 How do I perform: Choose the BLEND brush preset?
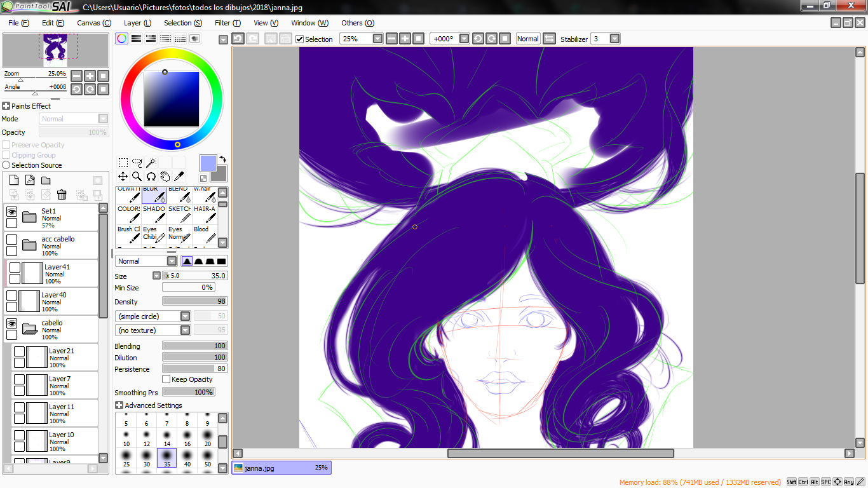click(x=179, y=195)
